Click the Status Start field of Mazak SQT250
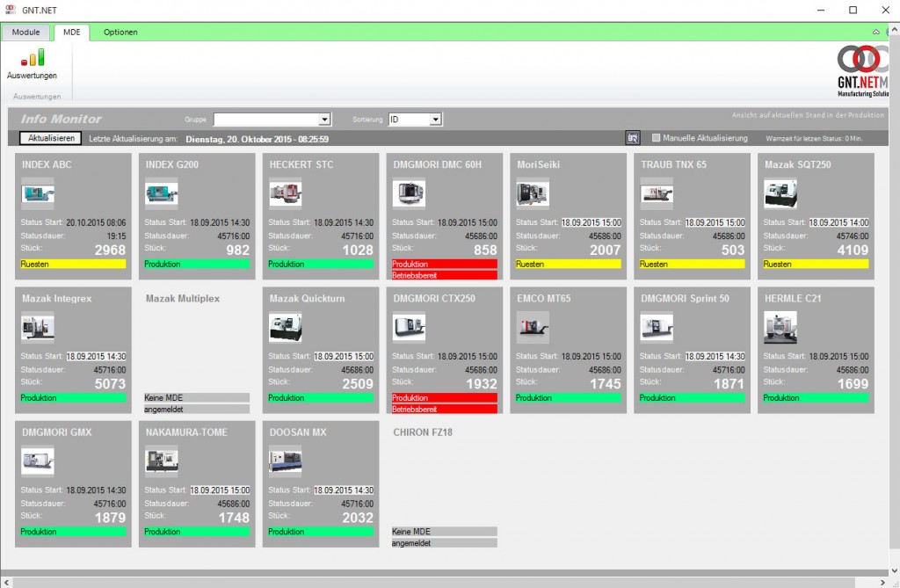 (838, 222)
